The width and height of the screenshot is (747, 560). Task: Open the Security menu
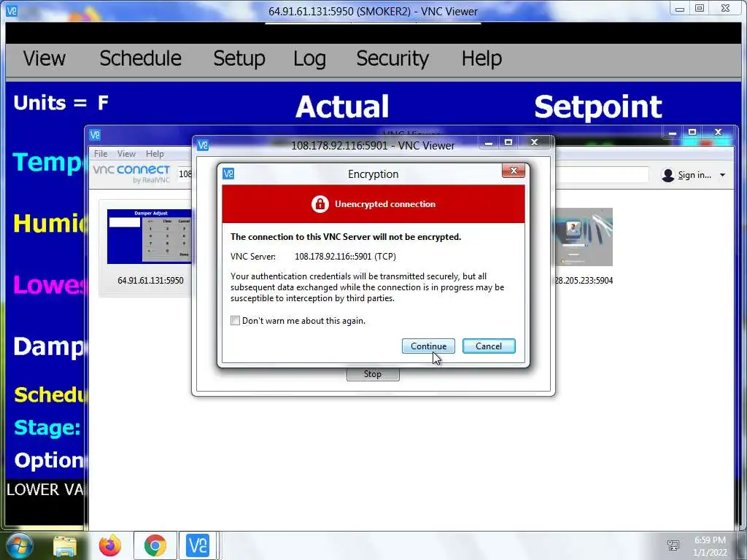coord(392,59)
